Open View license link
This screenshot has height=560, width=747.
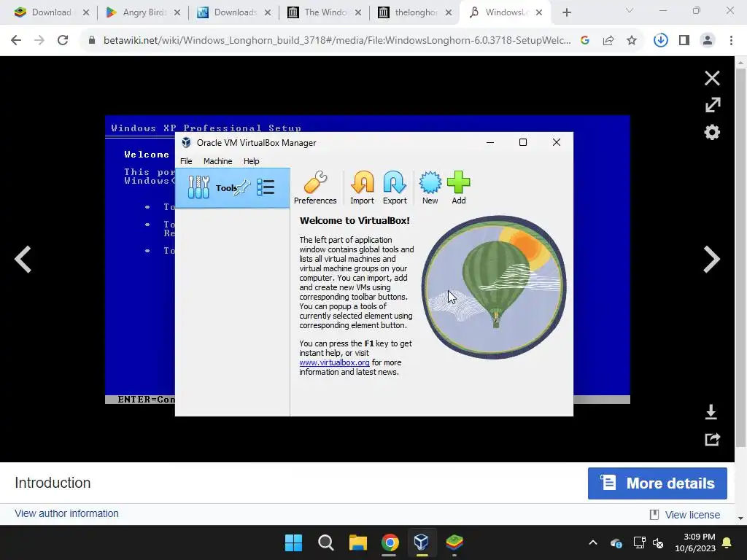click(x=692, y=515)
